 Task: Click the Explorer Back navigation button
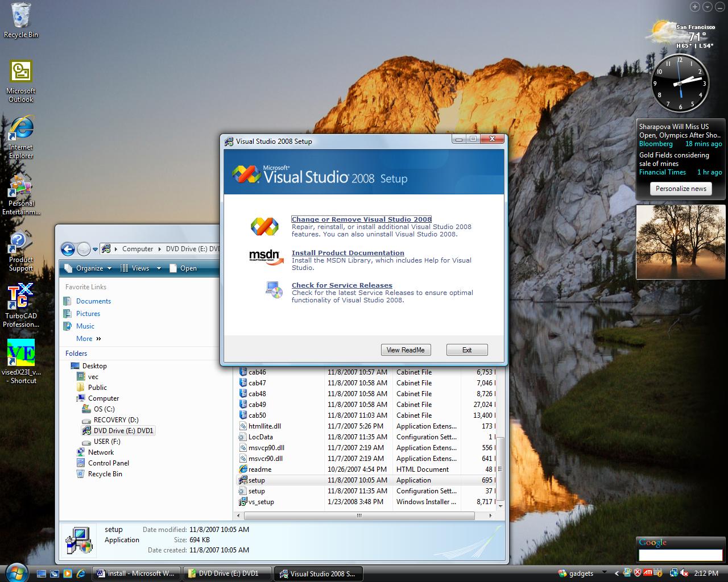click(68, 249)
